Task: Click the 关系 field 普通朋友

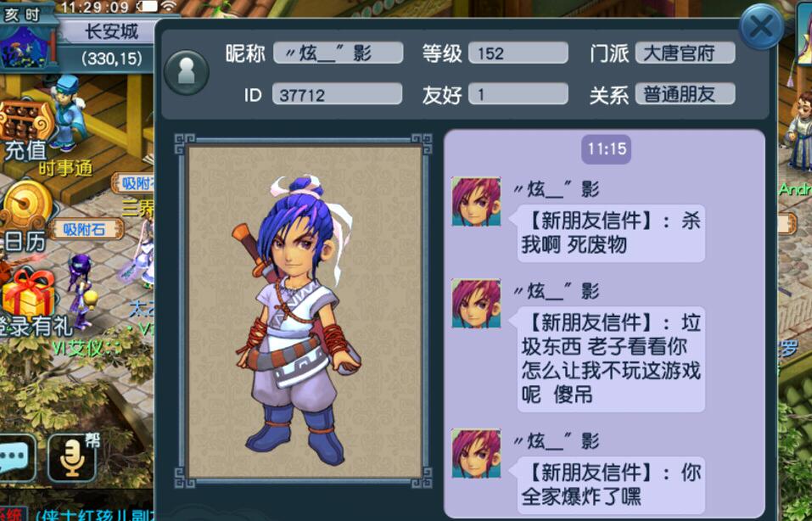Action: (685, 94)
